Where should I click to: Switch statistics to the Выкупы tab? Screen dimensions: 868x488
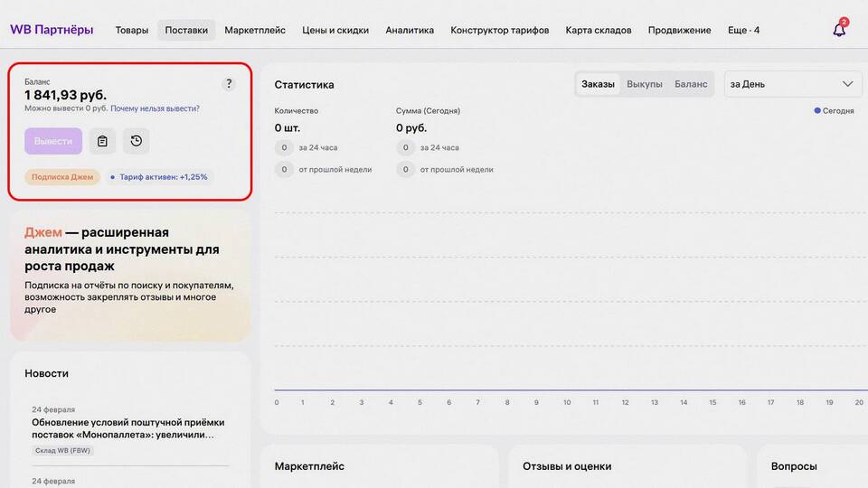click(x=645, y=84)
